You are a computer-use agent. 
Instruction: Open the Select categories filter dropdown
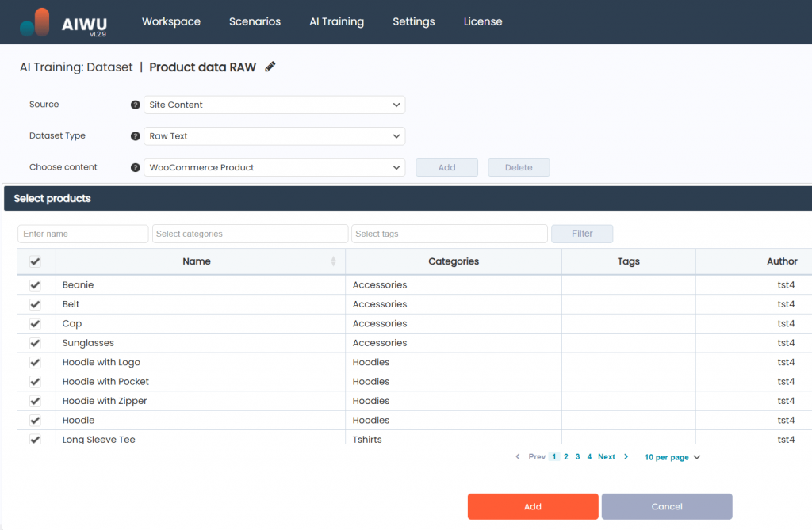click(x=250, y=234)
